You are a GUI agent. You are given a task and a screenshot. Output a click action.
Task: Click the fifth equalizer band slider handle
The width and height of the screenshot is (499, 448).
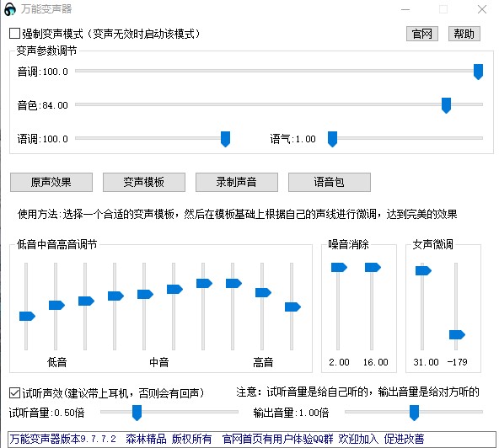click(x=145, y=294)
